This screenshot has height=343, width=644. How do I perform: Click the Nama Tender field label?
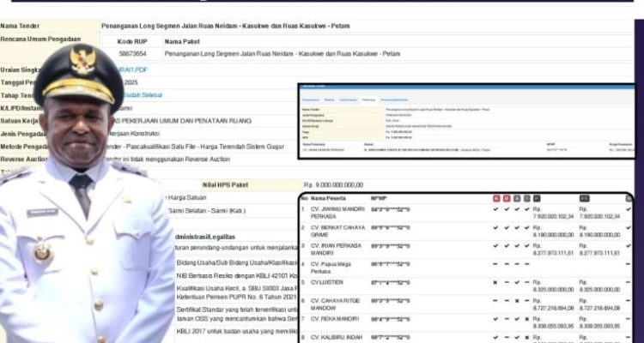coord(20,26)
